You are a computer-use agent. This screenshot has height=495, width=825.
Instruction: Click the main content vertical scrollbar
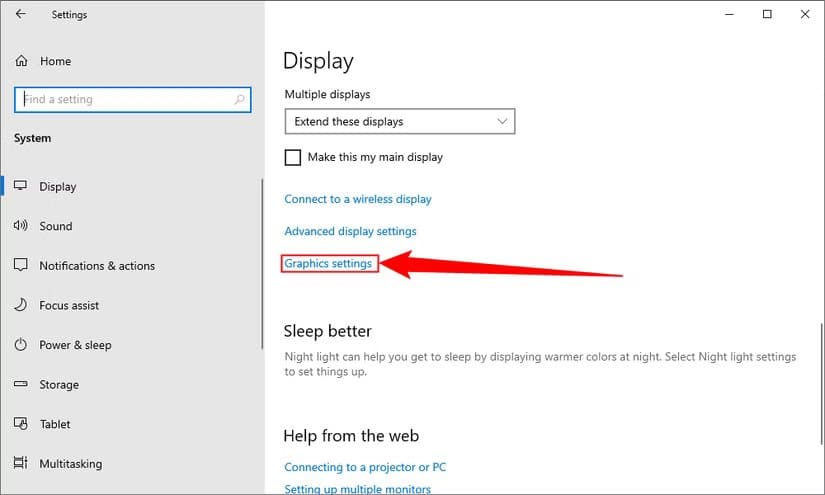tap(822, 383)
